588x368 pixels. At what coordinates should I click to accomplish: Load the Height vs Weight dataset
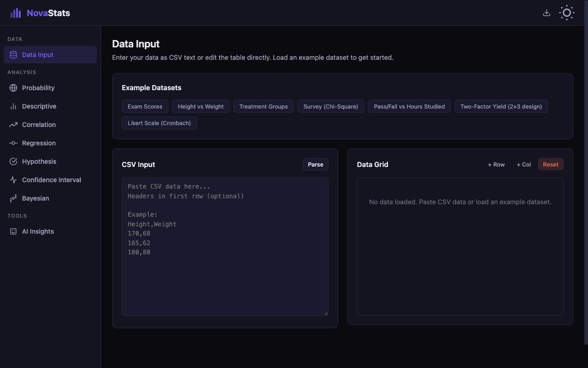(x=201, y=106)
